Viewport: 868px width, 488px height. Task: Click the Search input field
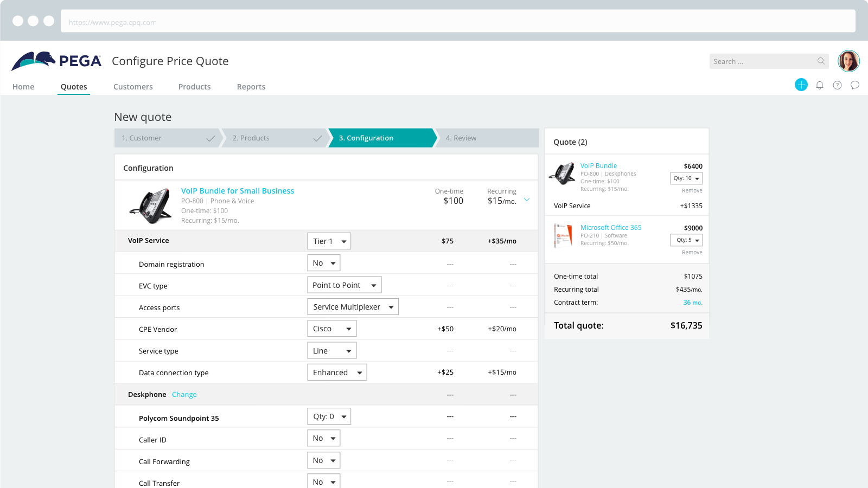click(769, 61)
